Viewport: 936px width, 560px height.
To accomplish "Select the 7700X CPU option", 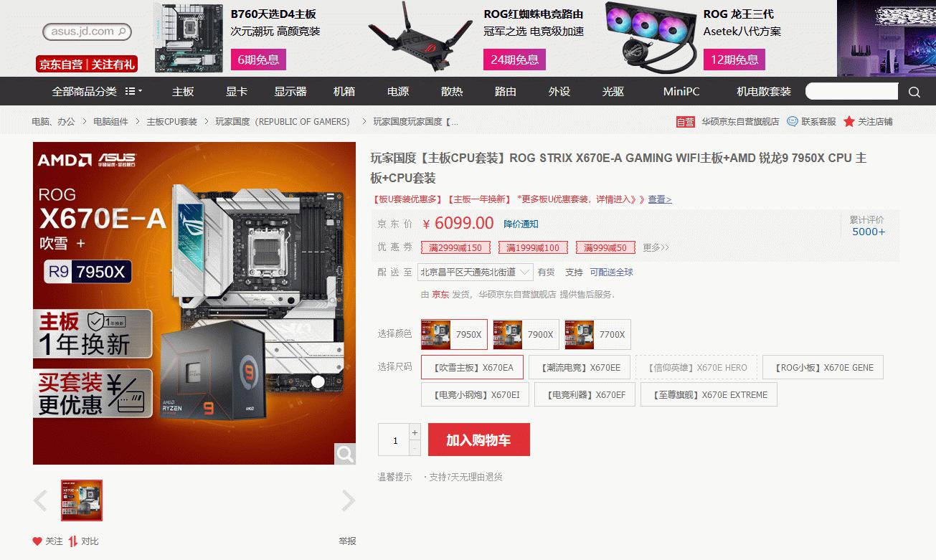I will tap(597, 334).
